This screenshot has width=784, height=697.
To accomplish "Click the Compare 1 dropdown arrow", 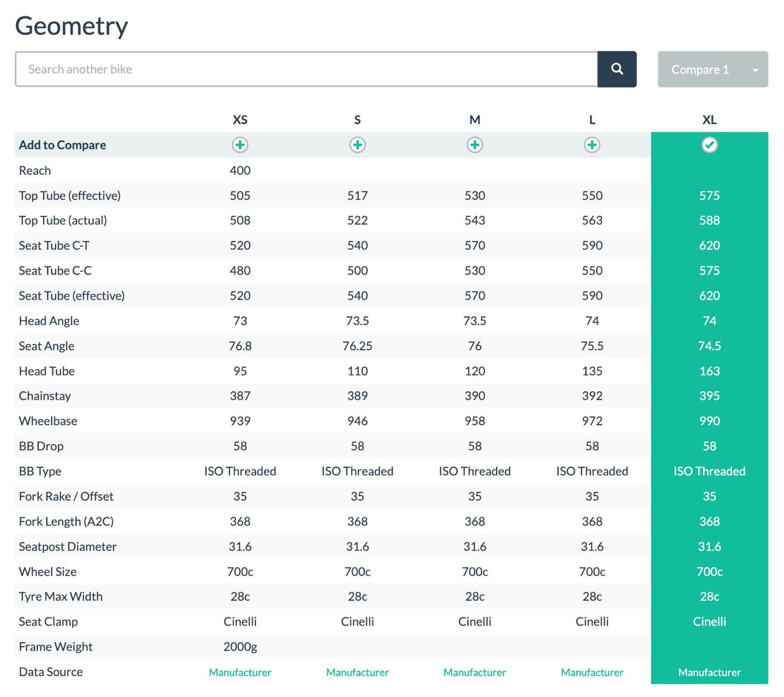I will 756,70.
